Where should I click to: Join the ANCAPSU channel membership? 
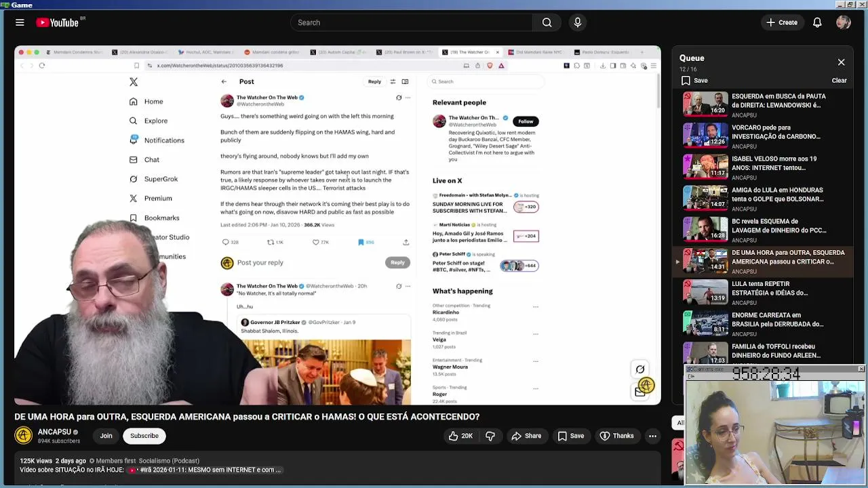(x=106, y=436)
